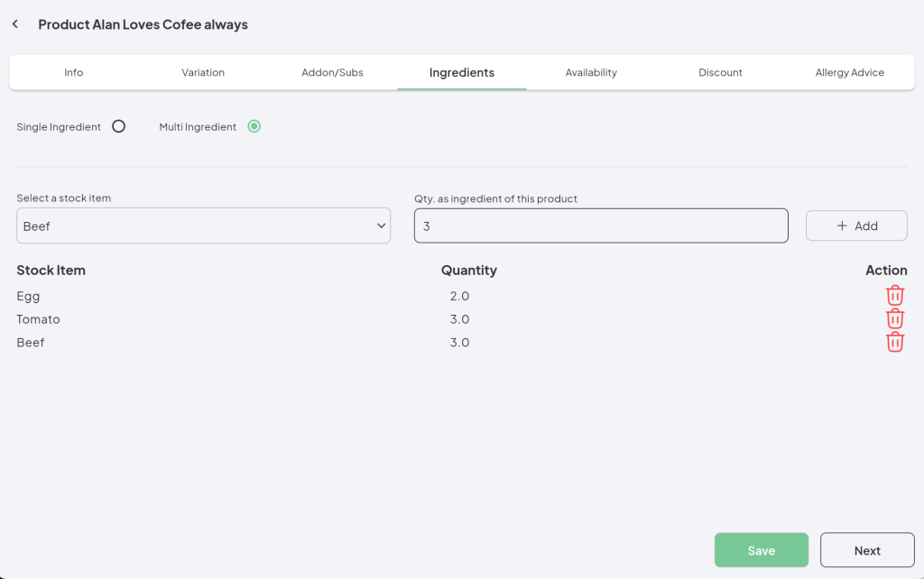Click the 'Select a stock item' label
Image resolution: width=924 pixels, height=579 pixels.
[64, 198]
